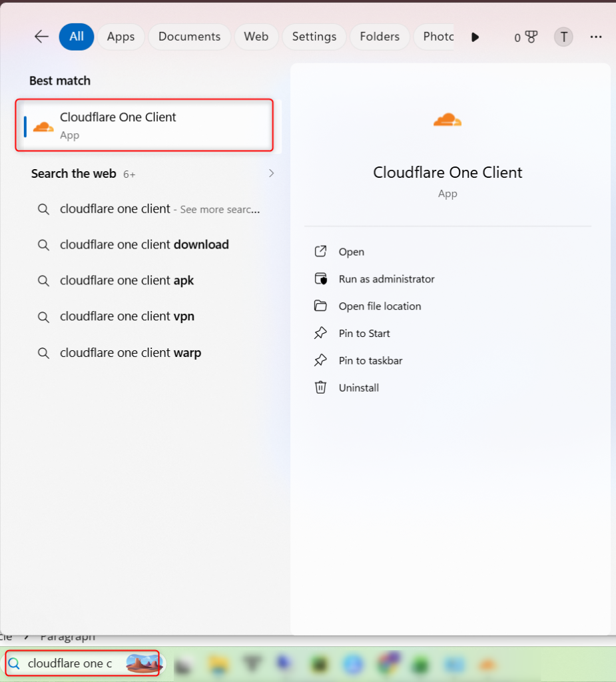Switch to the Documents filter tab
Screen dimensions: 616x682
pyautogui.click(x=189, y=37)
